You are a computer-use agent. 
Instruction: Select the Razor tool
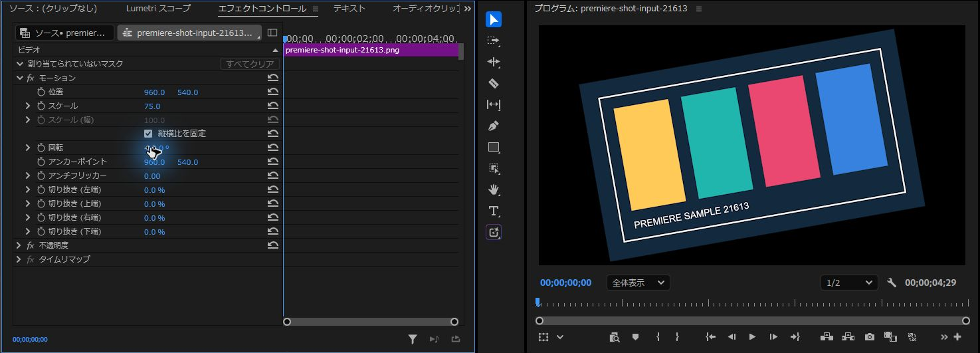point(494,83)
